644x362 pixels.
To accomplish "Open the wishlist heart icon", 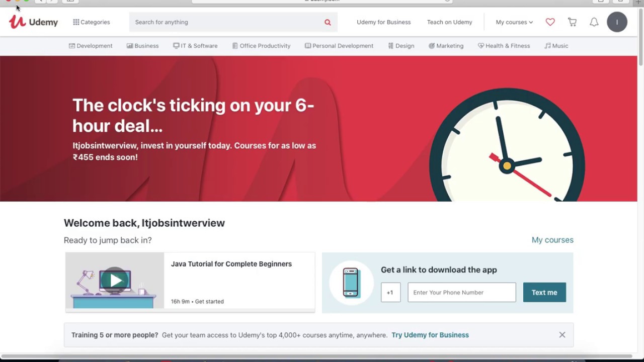I will pyautogui.click(x=550, y=22).
